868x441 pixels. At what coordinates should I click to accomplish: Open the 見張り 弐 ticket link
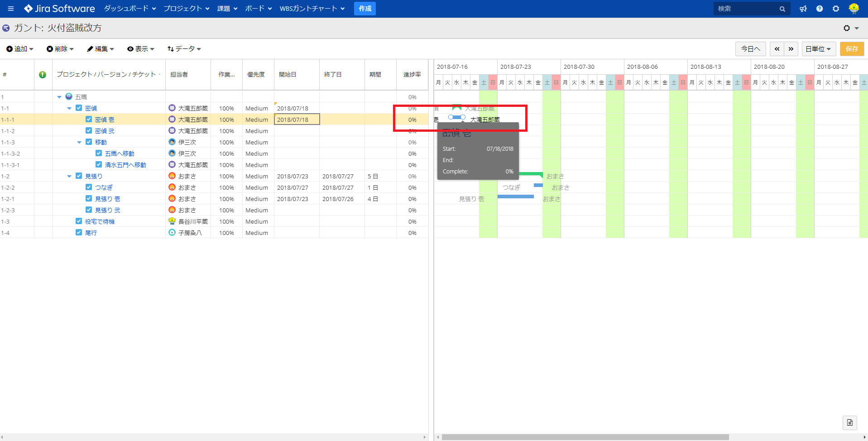click(x=108, y=210)
